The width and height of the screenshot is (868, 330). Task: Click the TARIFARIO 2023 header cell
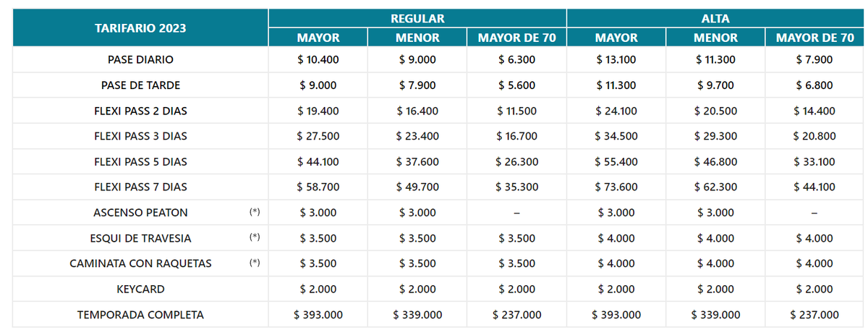140,28
